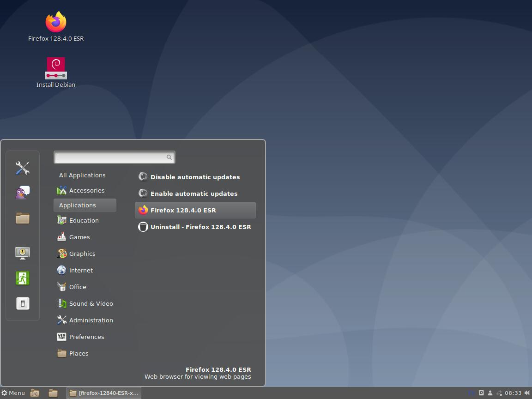The width and height of the screenshot is (532, 399).
Task: Click the Menu button in the panel
Action: [13, 393]
